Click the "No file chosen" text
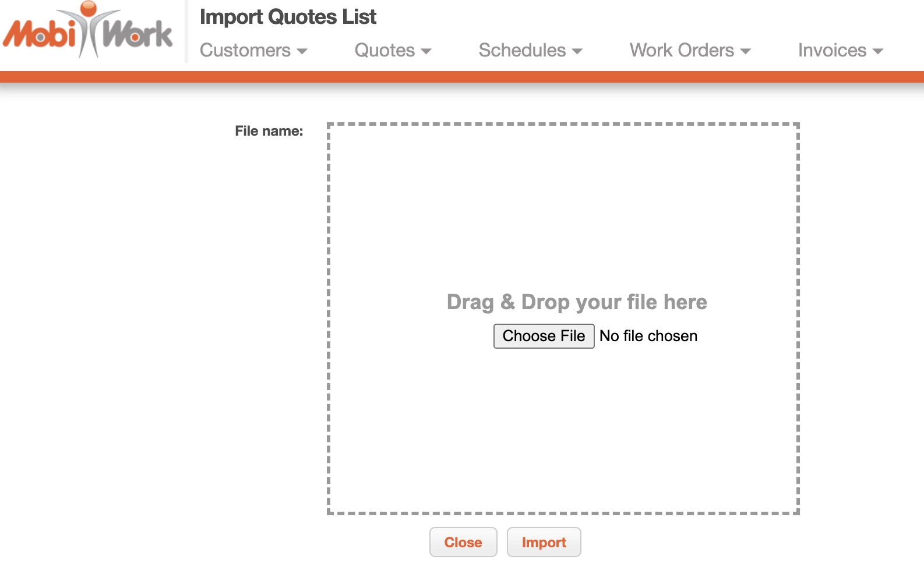This screenshot has width=924, height=581. 648,336
